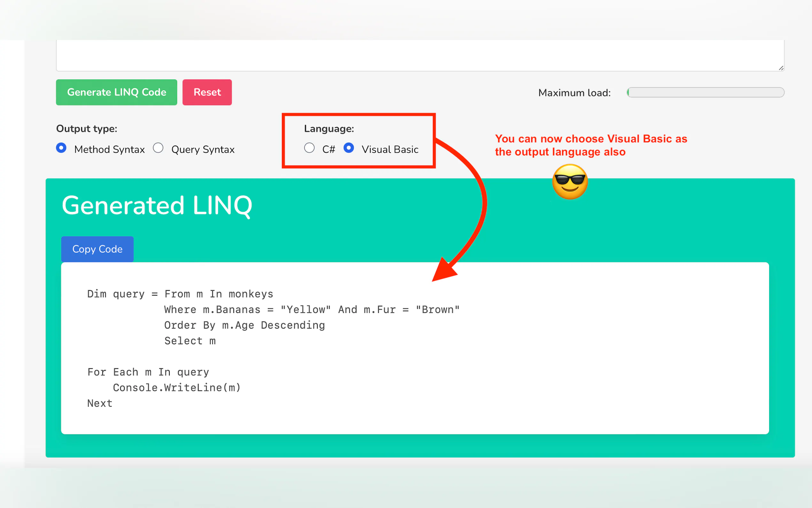This screenshot has height=508, width=812.
Task: Click the text area resize handle
Action: point(781,68)
